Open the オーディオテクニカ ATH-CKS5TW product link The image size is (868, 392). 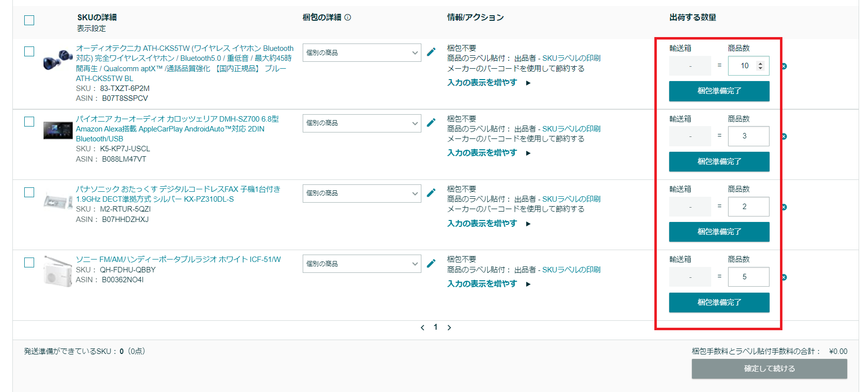click(x=184, y=63)
